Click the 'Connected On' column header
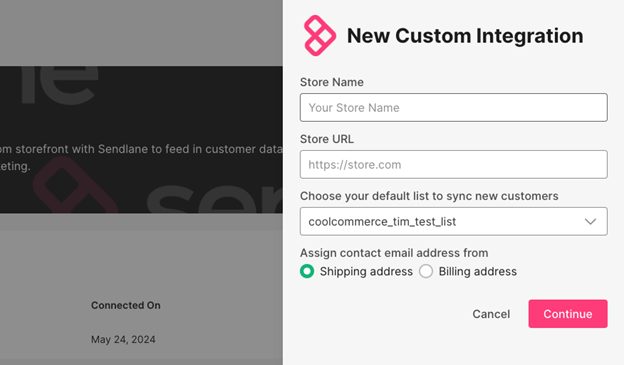 126,305
